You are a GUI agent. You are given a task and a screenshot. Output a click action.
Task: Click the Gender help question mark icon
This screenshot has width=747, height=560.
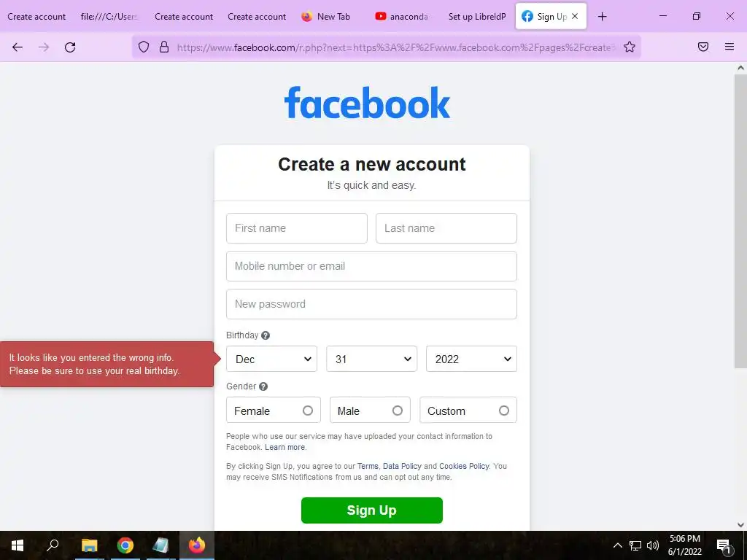pyautogui.click(x=263, y=386)
